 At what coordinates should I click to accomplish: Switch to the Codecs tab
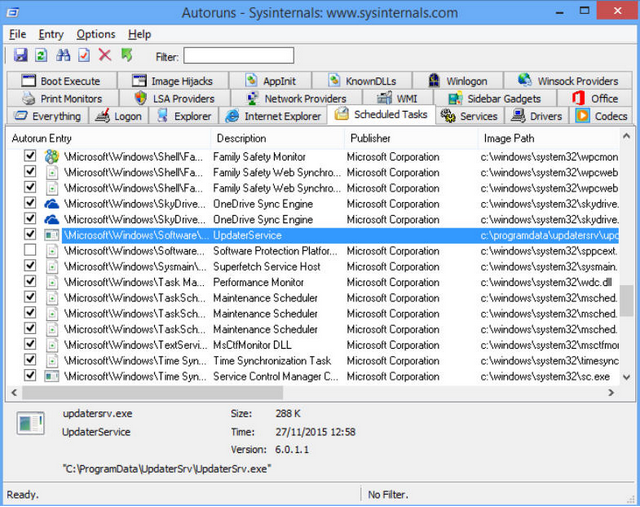point(601,116)
